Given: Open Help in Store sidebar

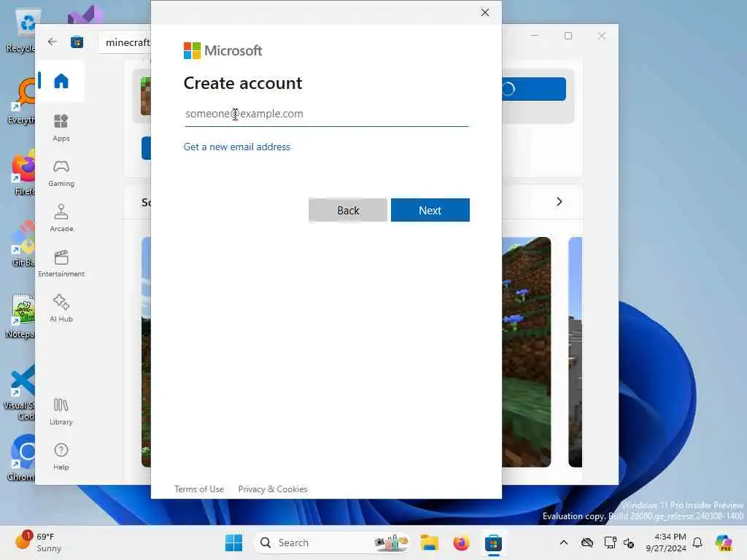Looking at the screenshot, I should pyautogui.click(x=61, y=457).
